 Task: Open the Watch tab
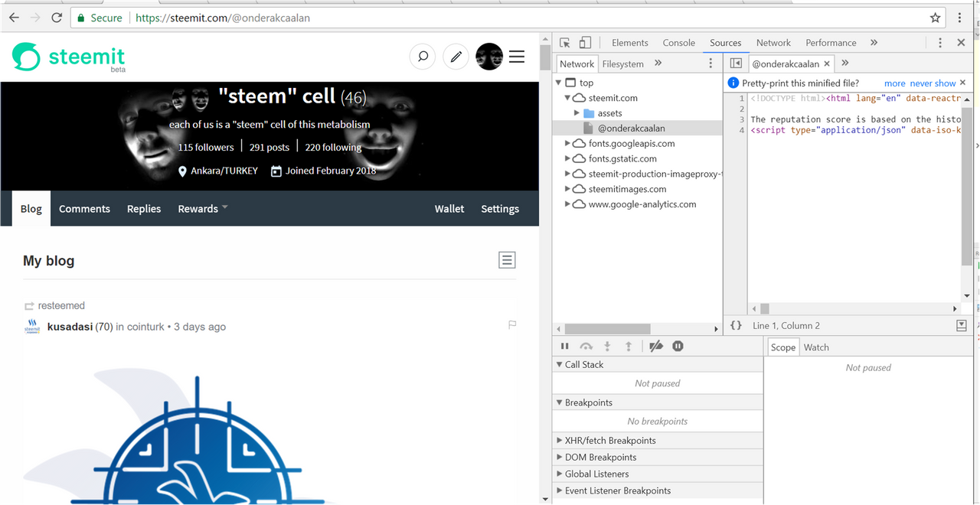[x=816, y=347]
